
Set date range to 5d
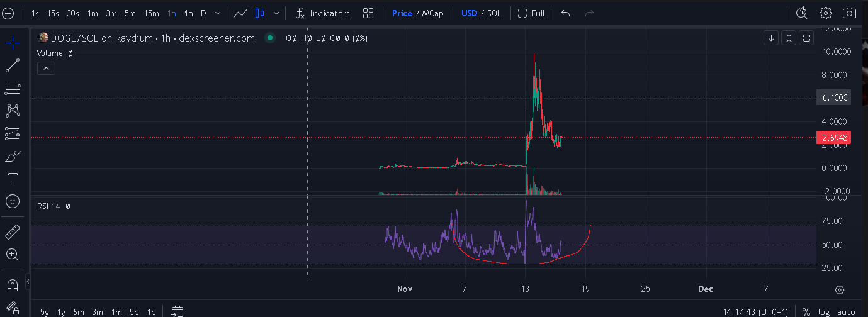135,312
